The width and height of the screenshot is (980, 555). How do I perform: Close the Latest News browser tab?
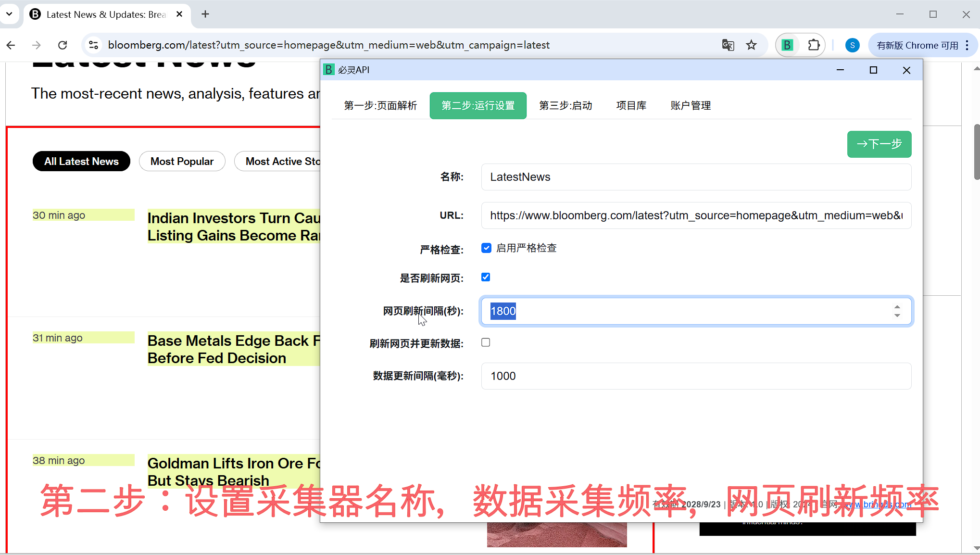pos(179,14)
